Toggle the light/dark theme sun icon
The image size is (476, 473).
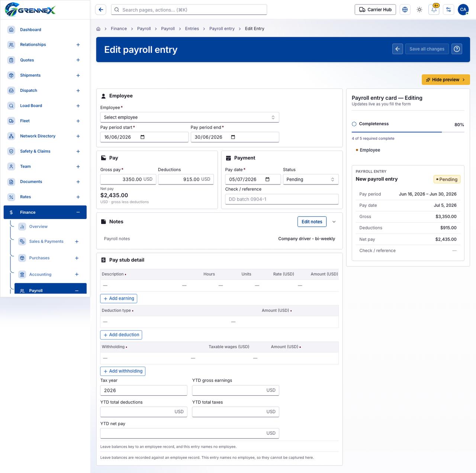[419, 10]
